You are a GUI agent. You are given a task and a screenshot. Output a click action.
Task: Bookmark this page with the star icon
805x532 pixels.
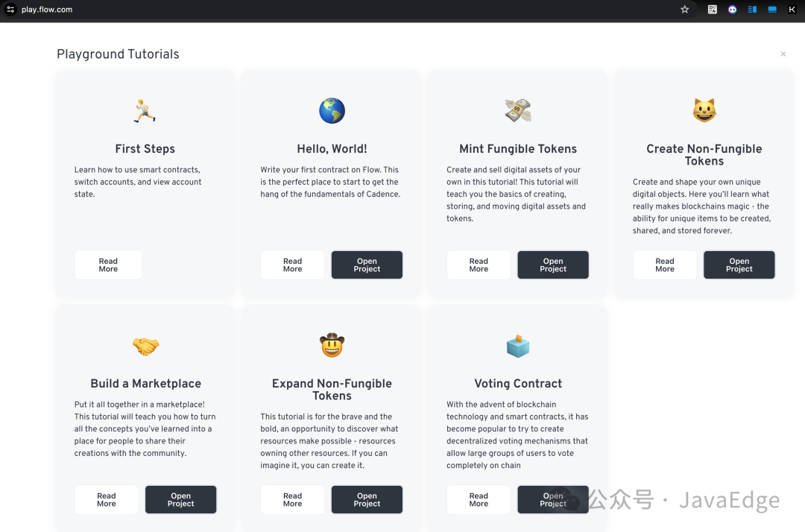(684, 9)
